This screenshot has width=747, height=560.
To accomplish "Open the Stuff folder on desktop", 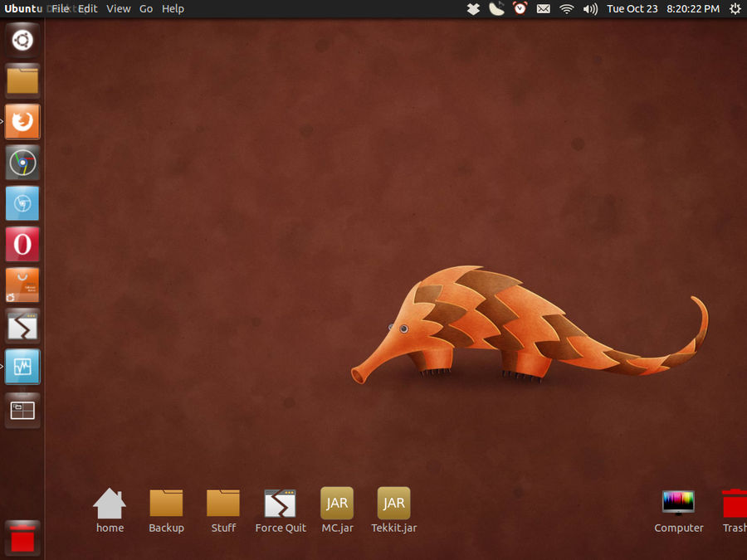I will pyautogui.click(x=223, y=509).
